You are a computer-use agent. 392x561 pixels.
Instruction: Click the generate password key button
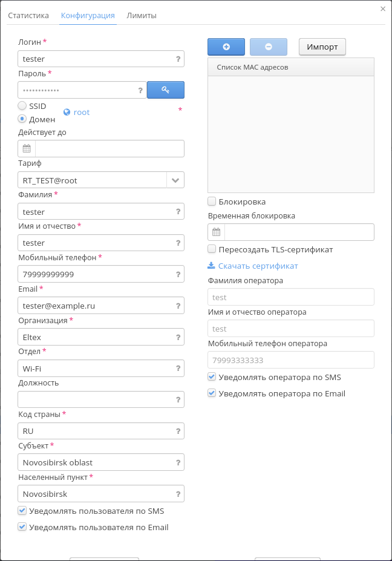166,90
